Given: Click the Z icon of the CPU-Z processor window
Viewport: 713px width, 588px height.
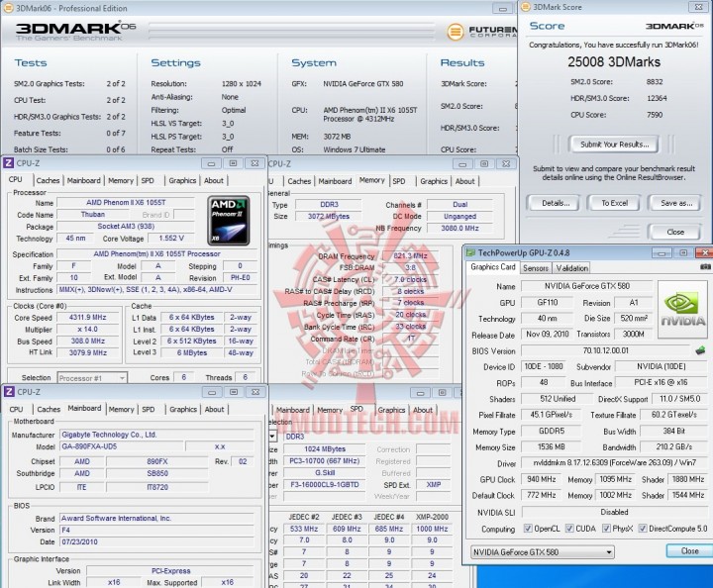Looking at the screenshot, I should tap(9, 162).
